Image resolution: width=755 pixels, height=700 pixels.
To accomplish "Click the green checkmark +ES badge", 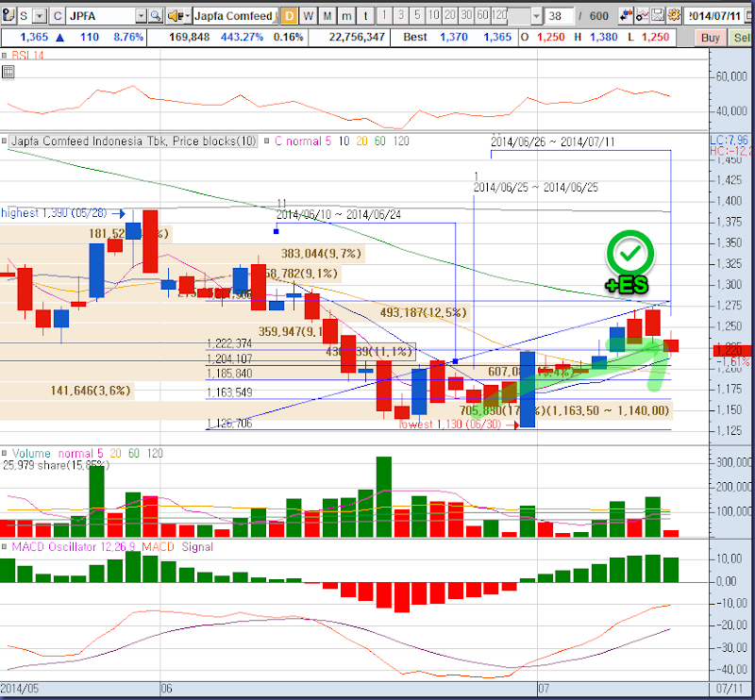I will pyautogui.click(x=629, y=263).
